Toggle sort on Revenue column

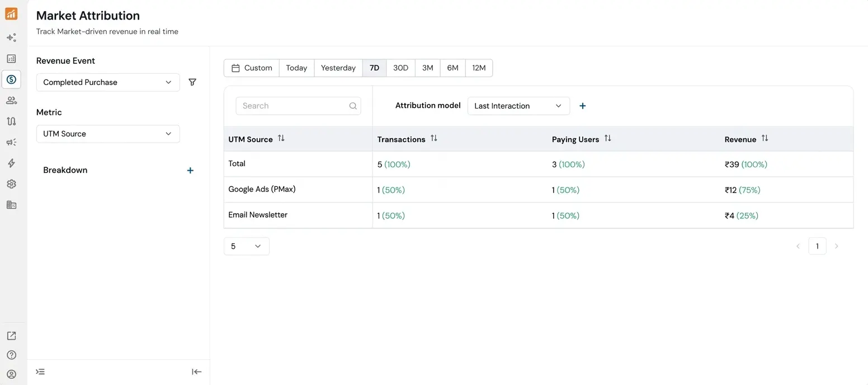765,138
